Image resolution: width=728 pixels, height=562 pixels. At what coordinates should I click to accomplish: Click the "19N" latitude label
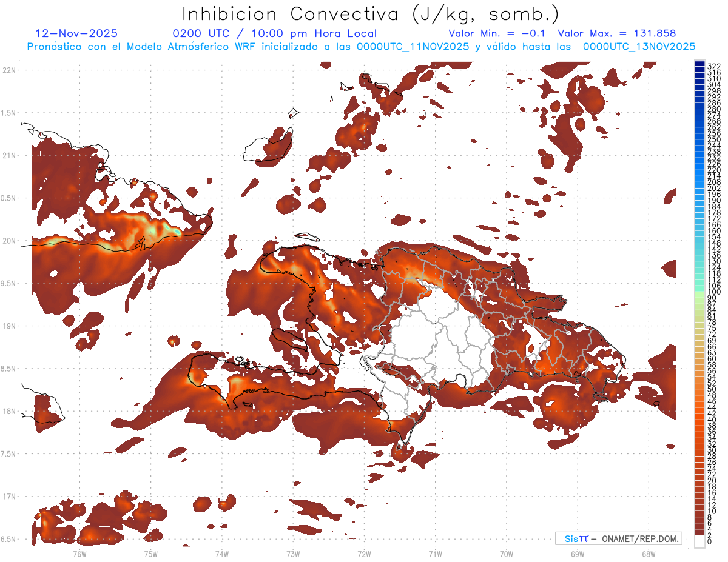click(x=10, y=326)
